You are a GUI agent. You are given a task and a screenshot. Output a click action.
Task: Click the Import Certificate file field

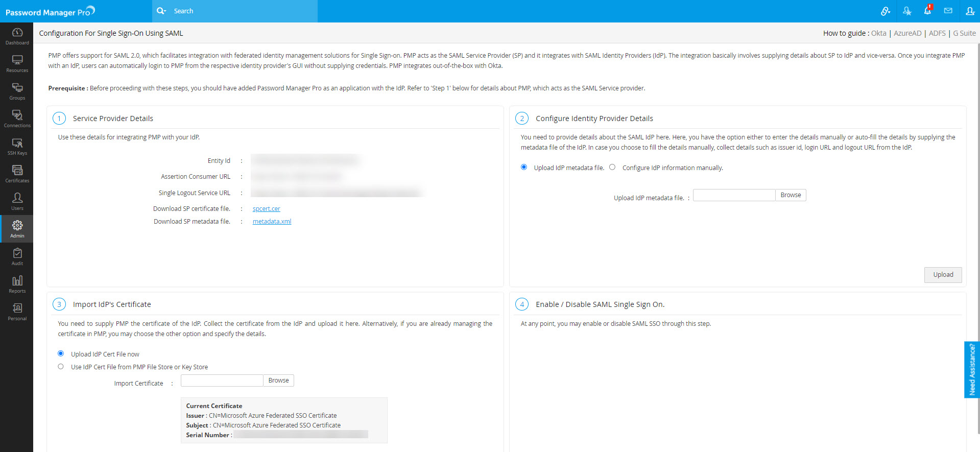point(222,380)
